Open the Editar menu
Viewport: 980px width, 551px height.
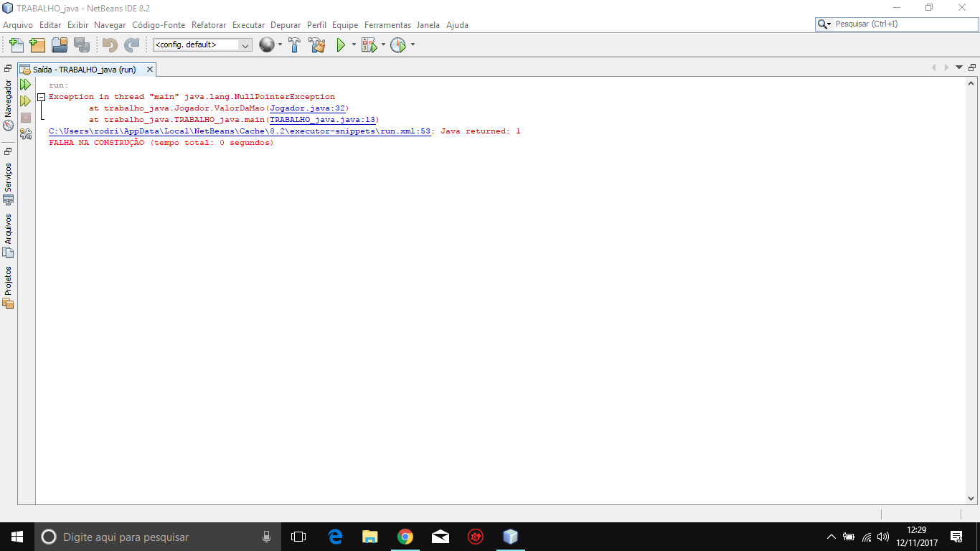point(50,24)
